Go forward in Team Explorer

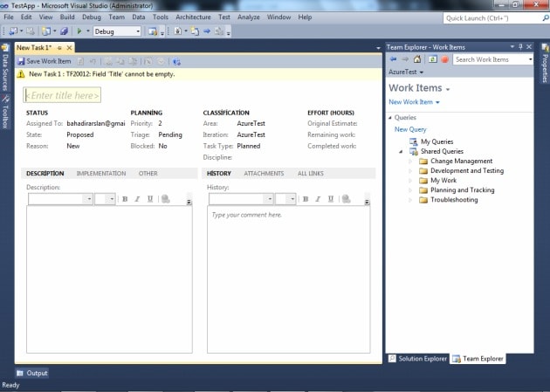[x=405, y=59]
